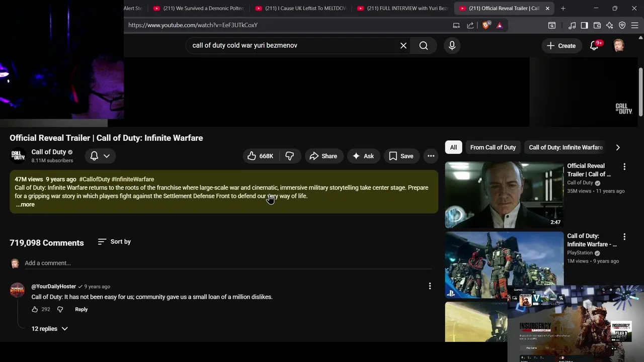Open @YourDailyHoster commenter profile
Viewport: 644px width, 362px height.
pyautogui.click(x=54, y=287)
